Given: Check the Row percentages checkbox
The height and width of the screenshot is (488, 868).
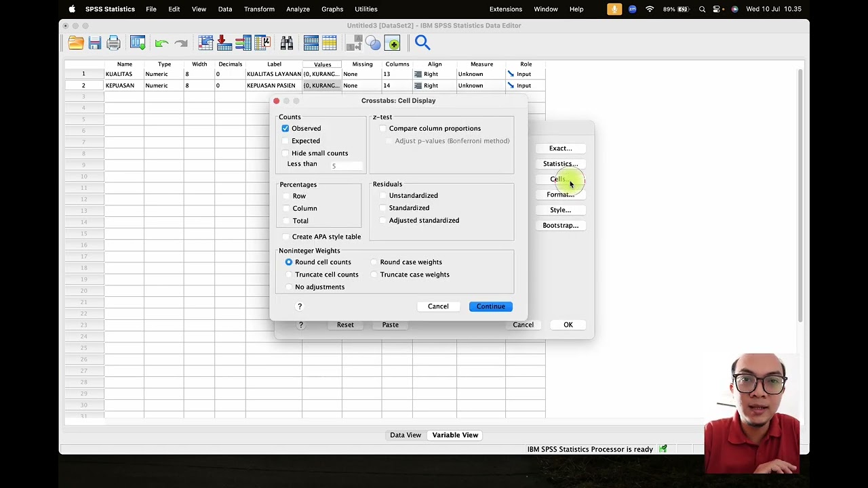Looking at the screenshot, I should point(286,196).
